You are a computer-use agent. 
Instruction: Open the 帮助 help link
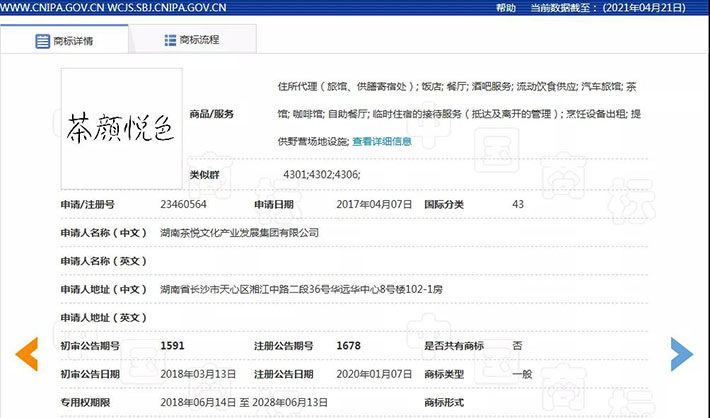pyautogui.click(x=506, y=7)
